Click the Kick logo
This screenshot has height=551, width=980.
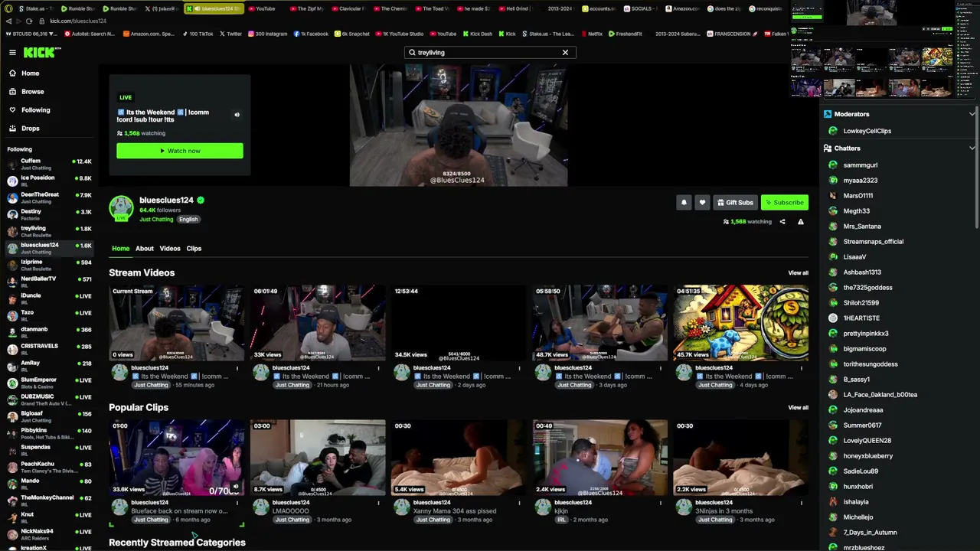click(x=41, y=52)
